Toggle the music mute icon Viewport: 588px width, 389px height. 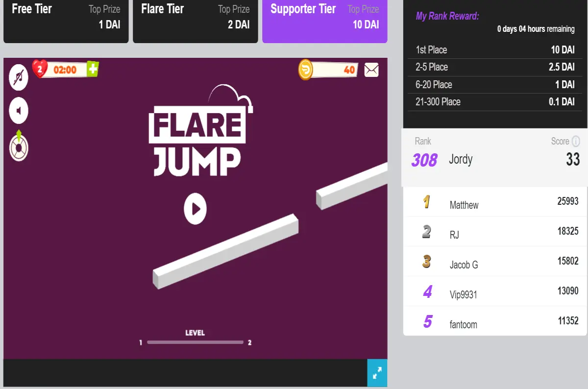(19, 77)
